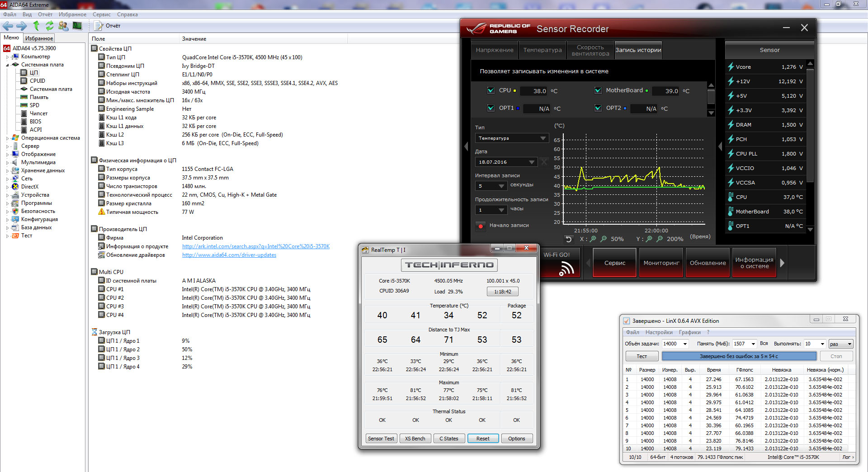
Task: Click the graph reset arrow icon
Action: point(569,239)
